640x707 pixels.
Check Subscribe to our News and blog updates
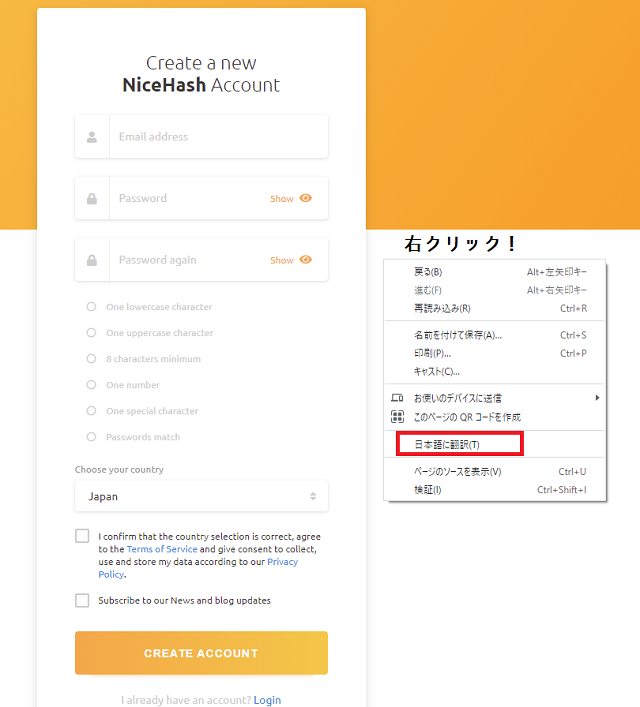(x=82, y=601)
